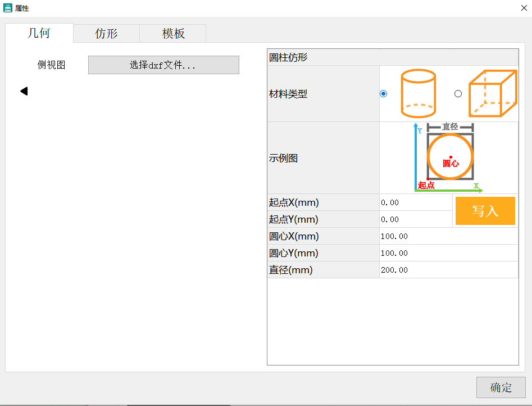Click the cube material type icon
The height and width of the screenshot is (406, 532).
pyautogui.click(x=493, y=93)
